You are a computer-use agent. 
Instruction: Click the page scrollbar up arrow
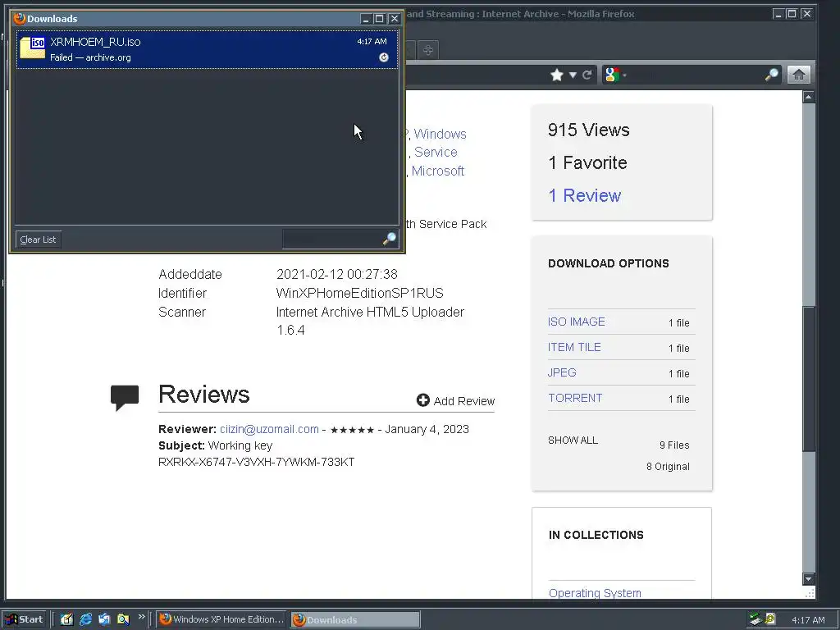click(x=808, y=97)
